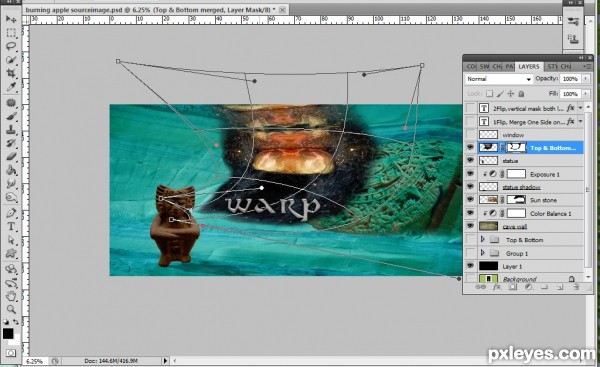The height and width of the screenshot is (367, 600).
Task: Select the Rectangular Marquee tool
Action: [x=11, y=33]
